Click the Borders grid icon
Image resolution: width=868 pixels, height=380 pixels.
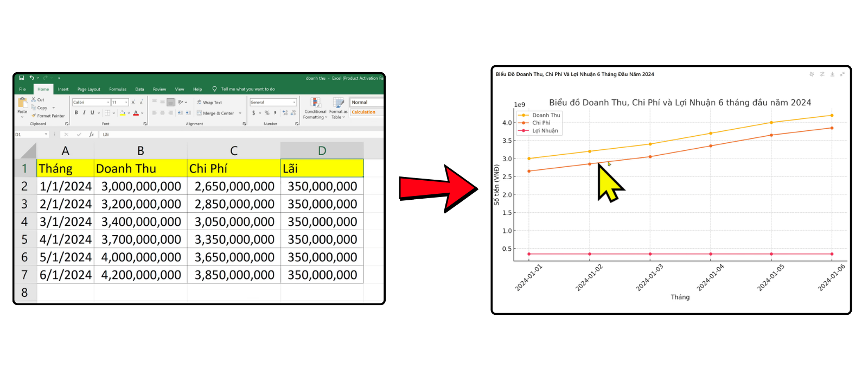(107, 113)
